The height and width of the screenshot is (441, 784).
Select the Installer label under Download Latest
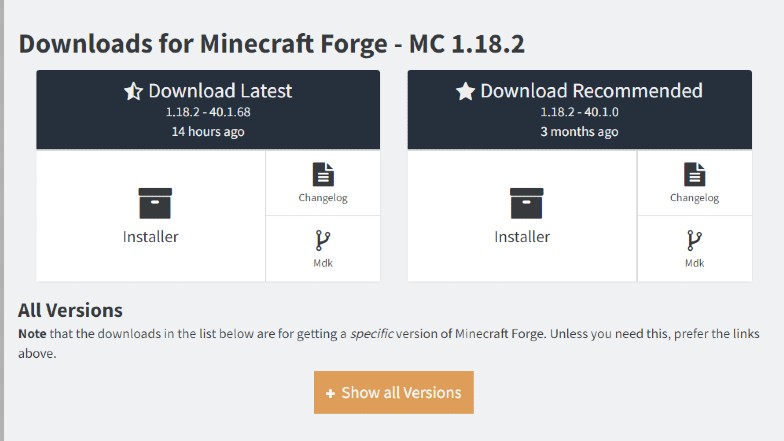point(150,236)
